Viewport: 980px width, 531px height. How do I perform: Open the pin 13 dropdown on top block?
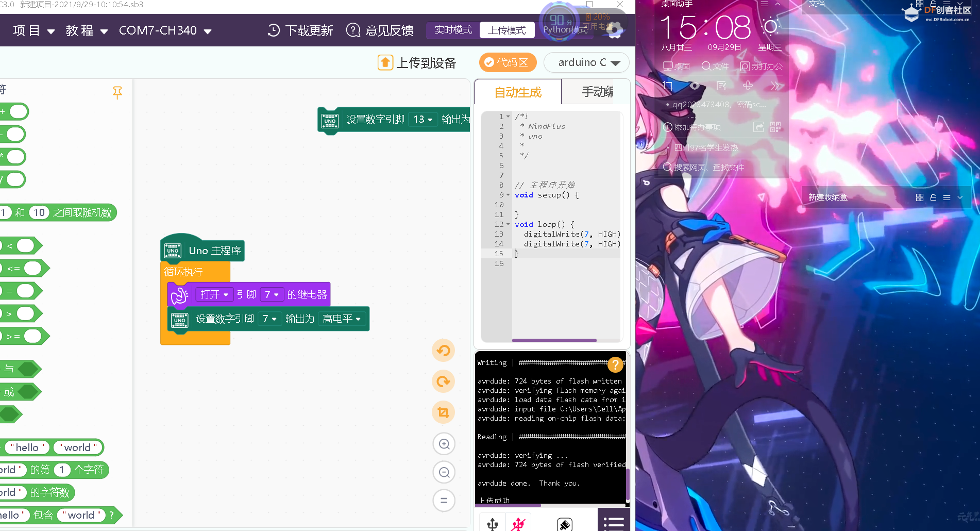423,119
